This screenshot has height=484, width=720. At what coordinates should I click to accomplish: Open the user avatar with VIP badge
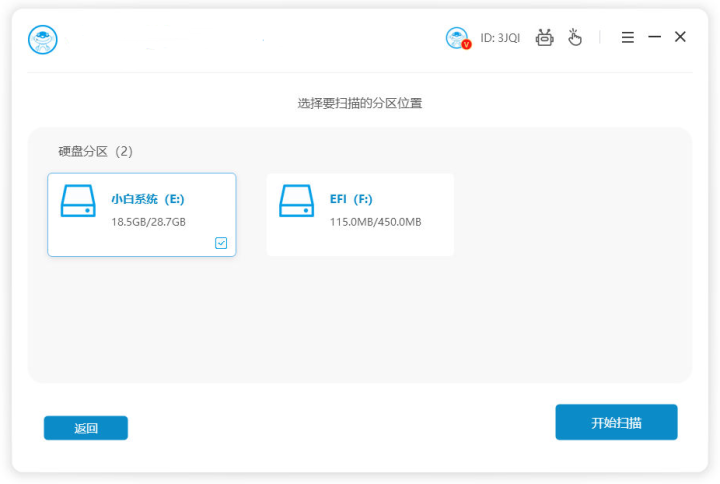(458, 38)
